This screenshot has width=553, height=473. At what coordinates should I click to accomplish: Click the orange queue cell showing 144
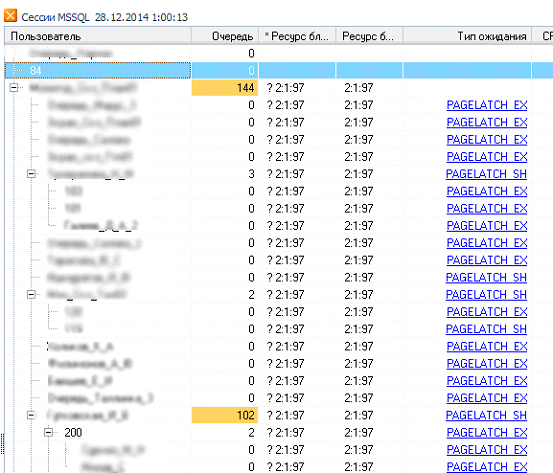[x=225, y=87]
